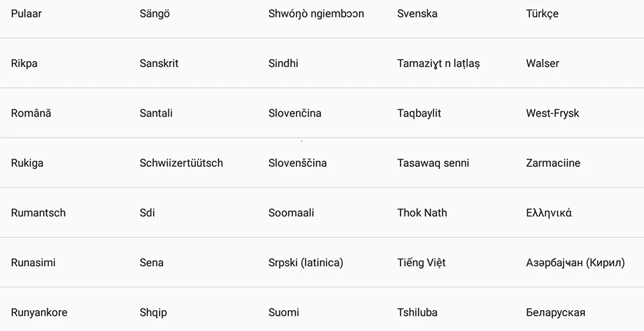Select Suomi from the languages
This screenshot has height=331, width=644.
tap(284, 312)
